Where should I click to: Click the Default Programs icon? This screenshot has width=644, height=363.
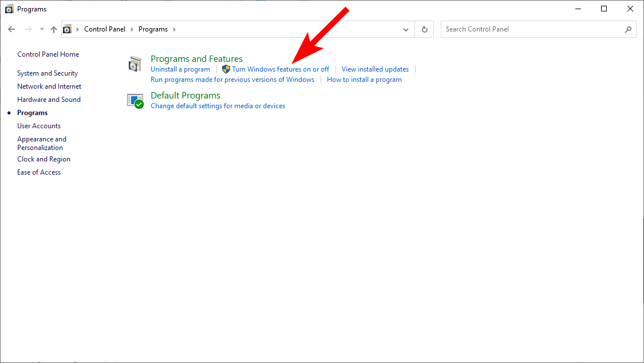tap(135, 101)
